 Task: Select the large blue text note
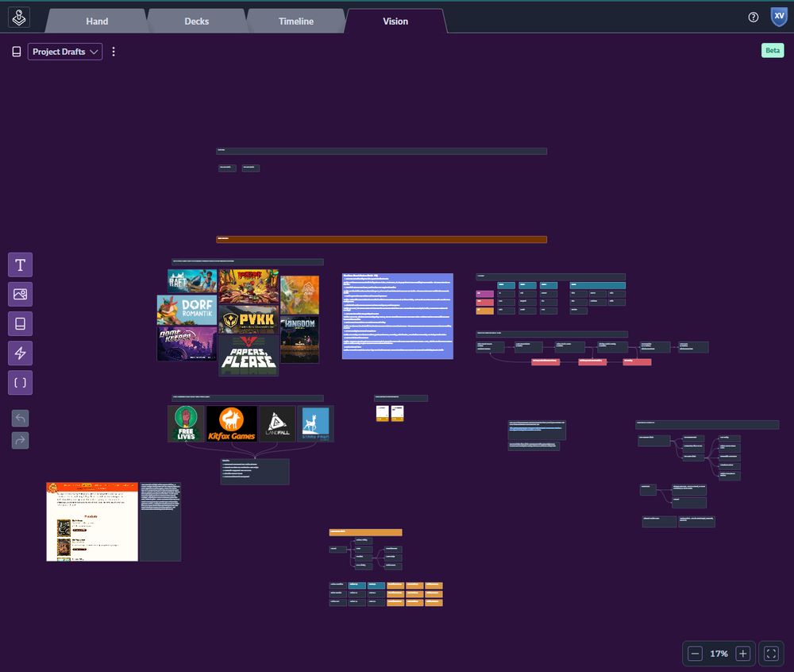click(x=398, y=316)
